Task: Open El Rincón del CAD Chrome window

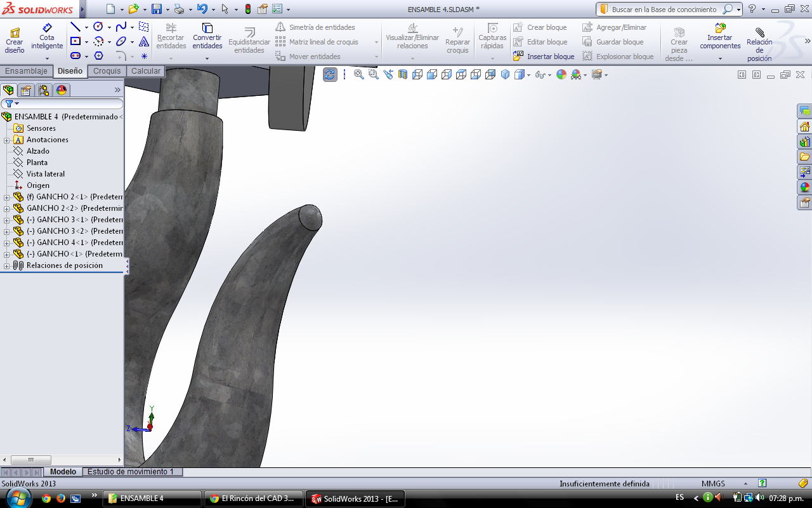Action: tap(253, 498)
